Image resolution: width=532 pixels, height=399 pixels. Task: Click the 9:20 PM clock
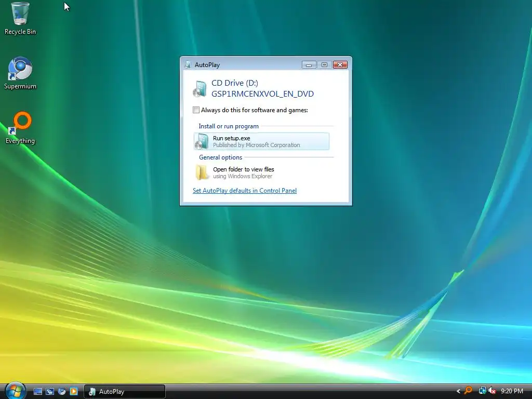pyautogui.click(x=512, y=391)
